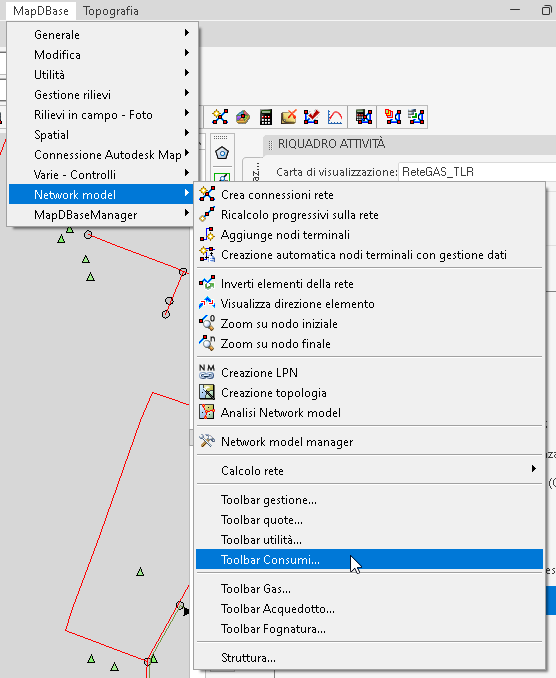This screenshot has height=678, width=556.
Task: Click the pentagon tool in vertical toolbar
Action: click(222, 153)
